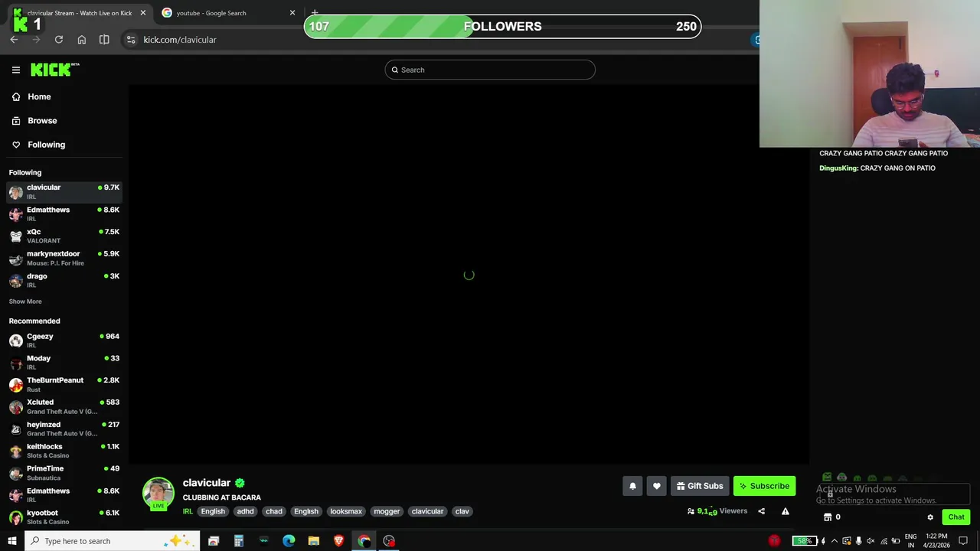Open Calculator from the taskbar

[x=239, y=541]
